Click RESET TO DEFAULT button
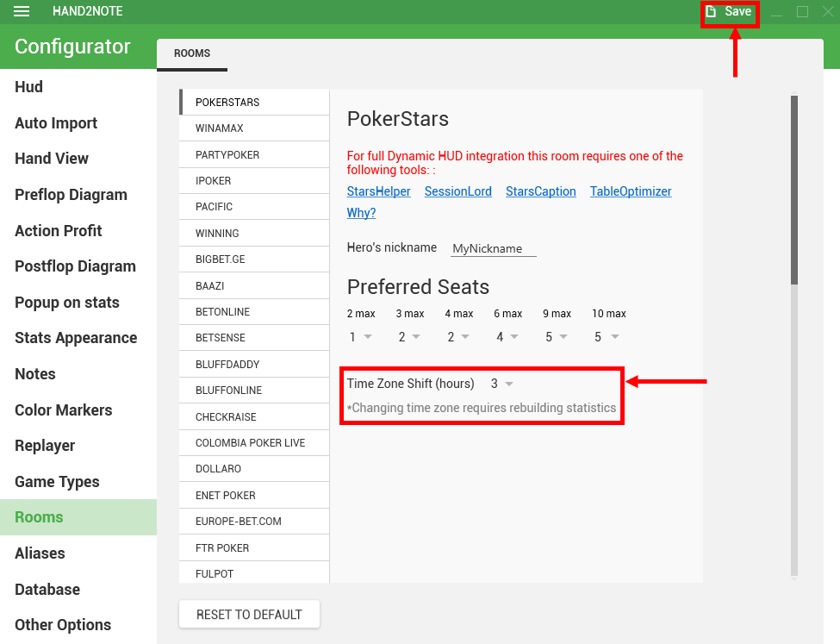 pos(249,615)
